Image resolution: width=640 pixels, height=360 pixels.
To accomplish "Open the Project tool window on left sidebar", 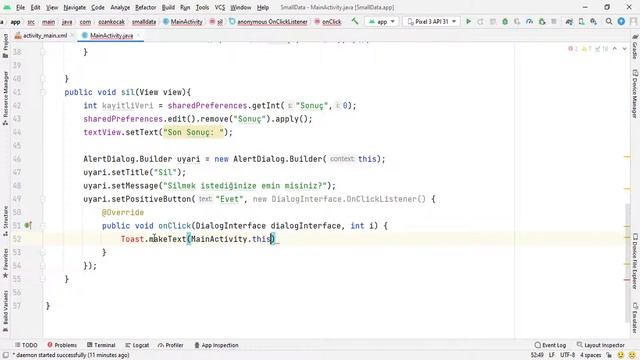I will [x=5, y=46].
